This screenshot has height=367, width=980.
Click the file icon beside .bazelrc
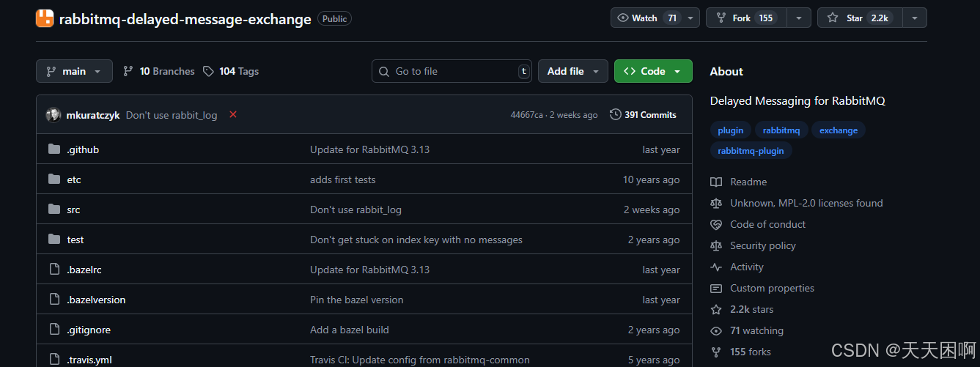coord(54,270)
